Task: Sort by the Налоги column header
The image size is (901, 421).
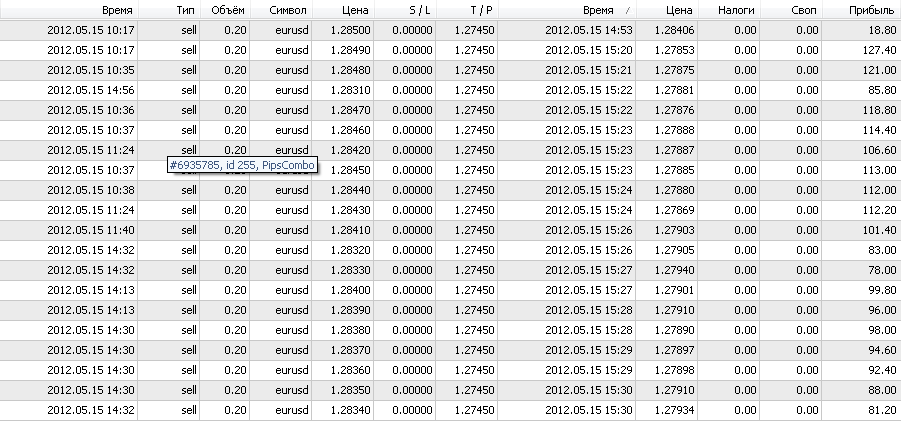Action: tap(729, 10)
